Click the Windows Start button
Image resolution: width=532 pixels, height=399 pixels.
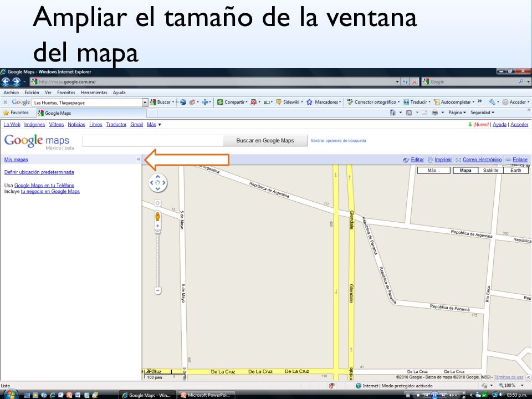click(x=10, y=394)
